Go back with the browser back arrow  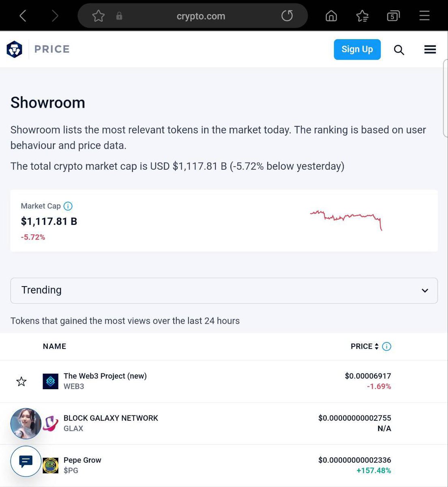click(x=23, y=16)
